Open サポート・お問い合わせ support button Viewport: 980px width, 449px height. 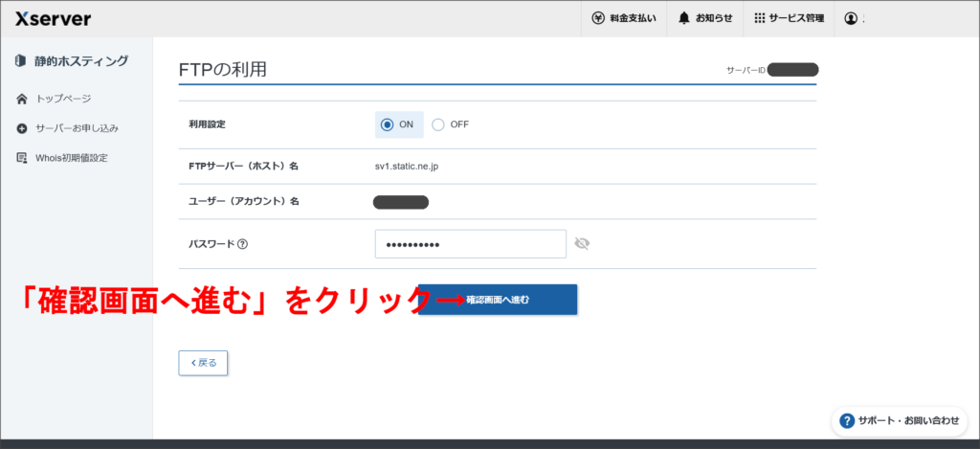[900, 421]
